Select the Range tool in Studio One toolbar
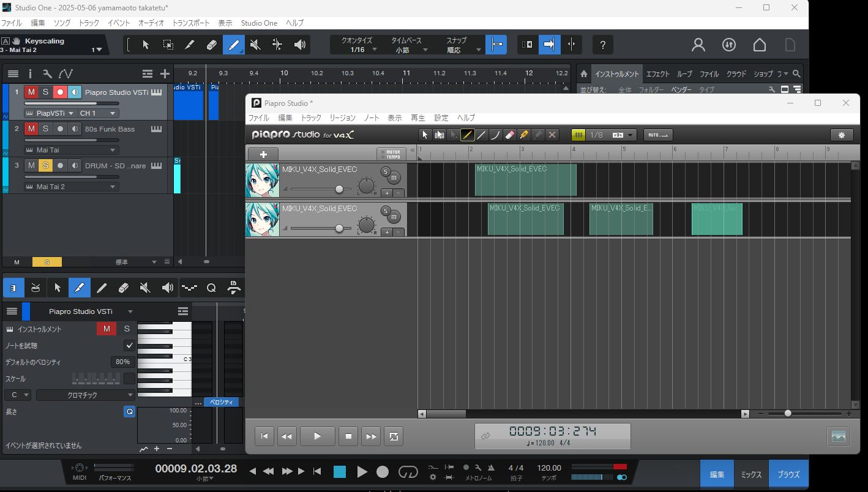This screenshot has height=492, width=868. 168,45
